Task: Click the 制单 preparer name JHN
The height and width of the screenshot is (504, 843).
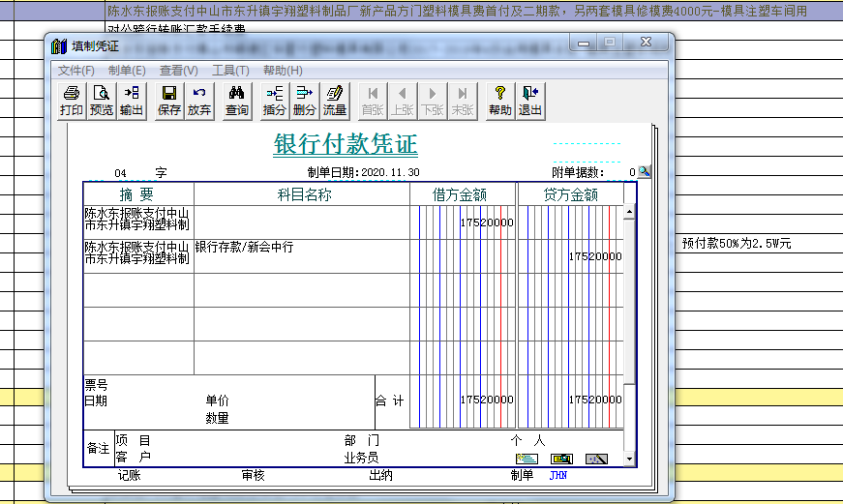Action: tap(558, 475)
